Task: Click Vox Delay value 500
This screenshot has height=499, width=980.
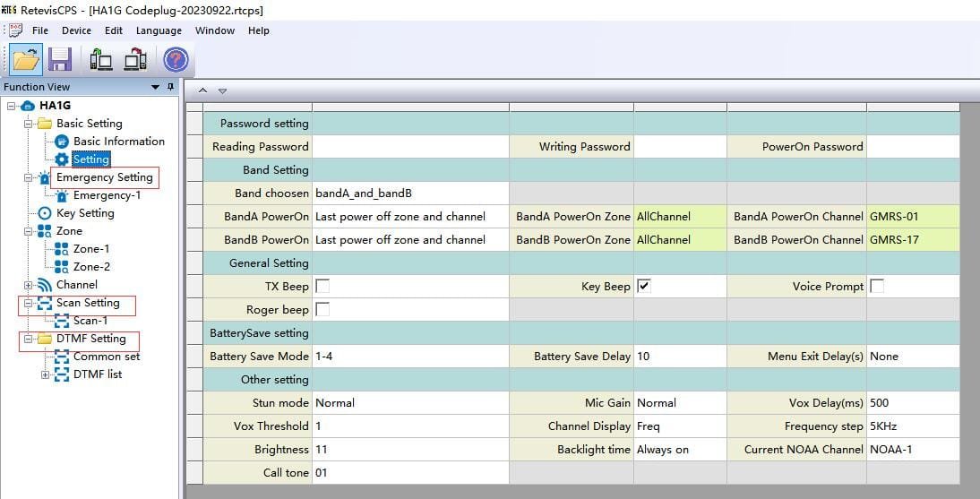Action: point(913,403)
